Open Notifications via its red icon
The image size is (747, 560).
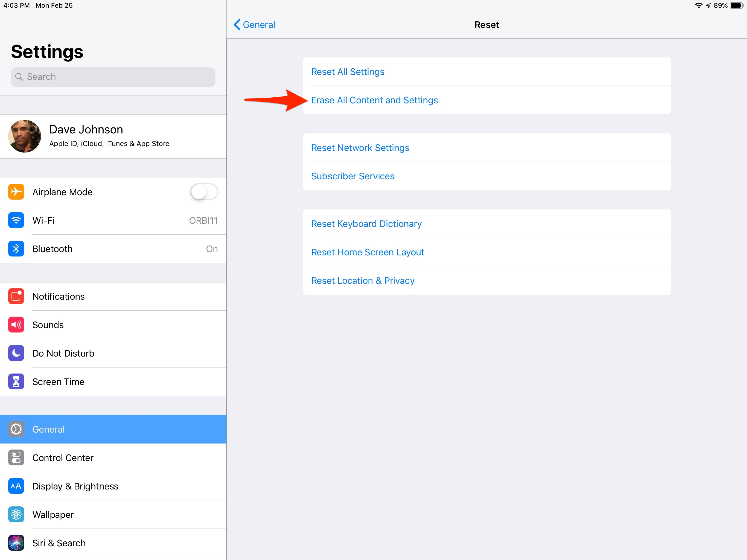click(16, 296)
